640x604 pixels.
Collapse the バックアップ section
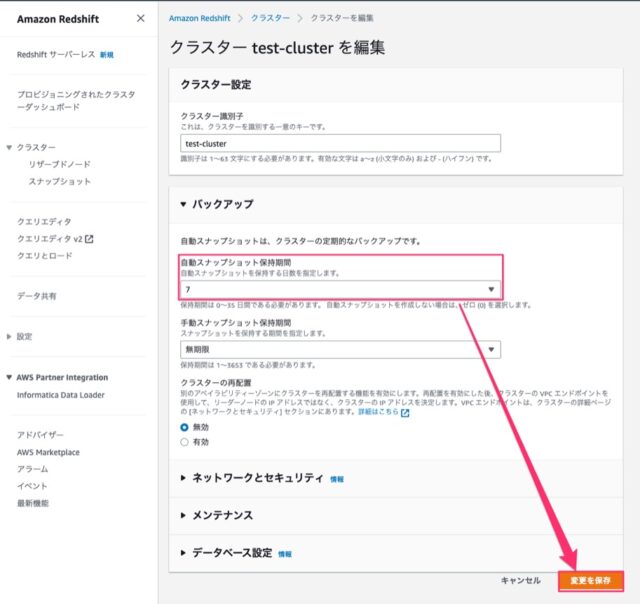(x=183, y=204)
